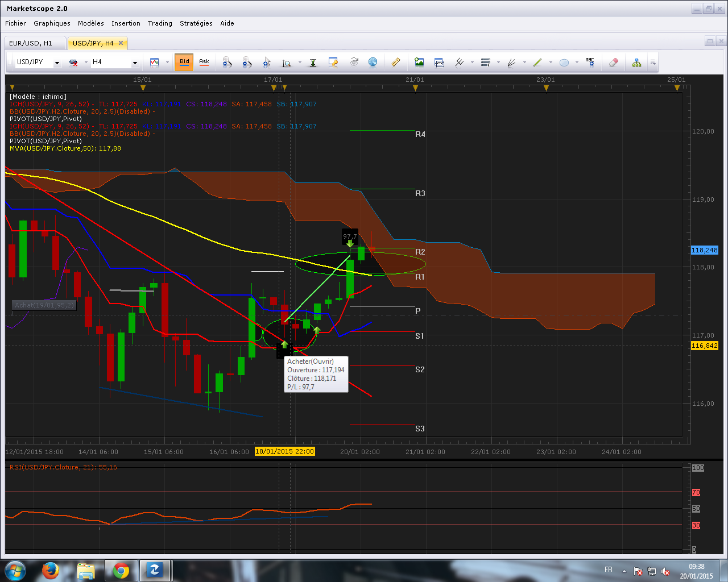Open toolbar overflow options
The height and width of the screenshot is (582, 728).
click(653, 63)
